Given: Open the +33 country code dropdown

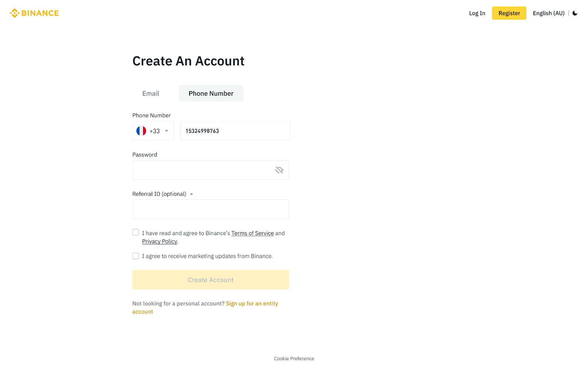Looking at the screenshot, I should (166, 131).
